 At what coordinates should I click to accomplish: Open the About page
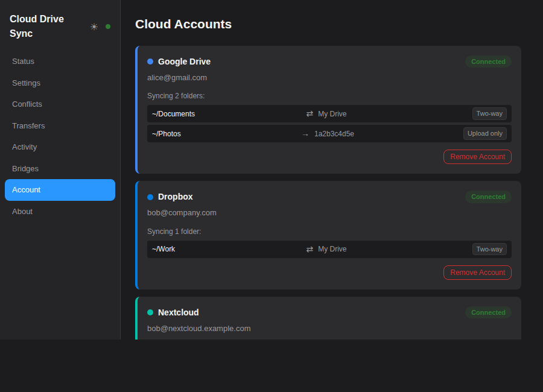click(60, 212)
